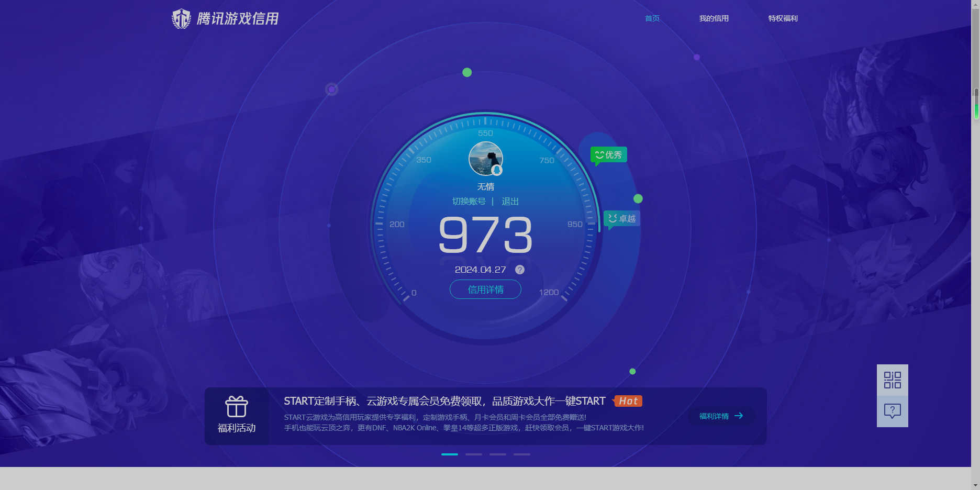This screenshot has width=980, height=490.
Task: Click the 卓越 level badge
Action: pos(622,219)
